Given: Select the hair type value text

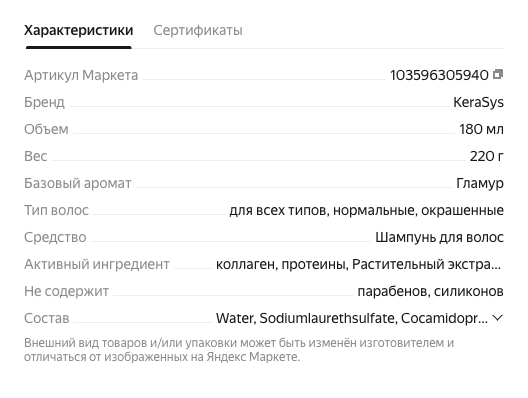Looking at the screenshot, I should click(366, 210).
